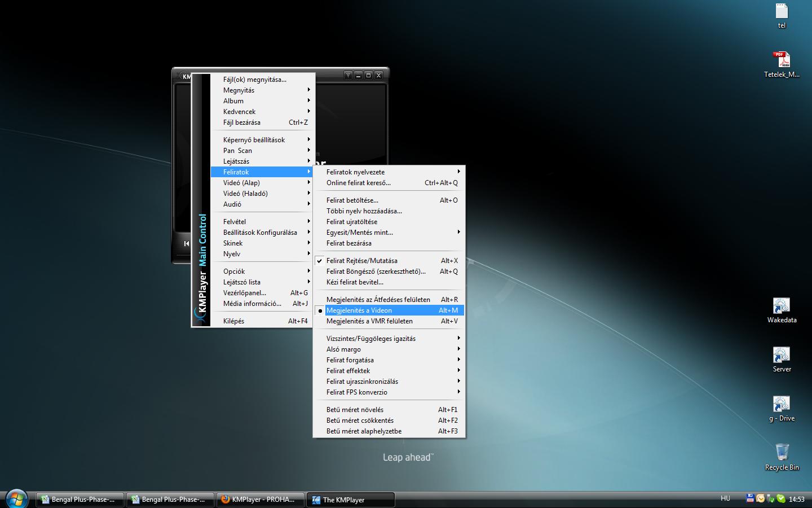Open the Tetelek_M PDF desktop icon
Screen dimensions: 812x508
782,64
